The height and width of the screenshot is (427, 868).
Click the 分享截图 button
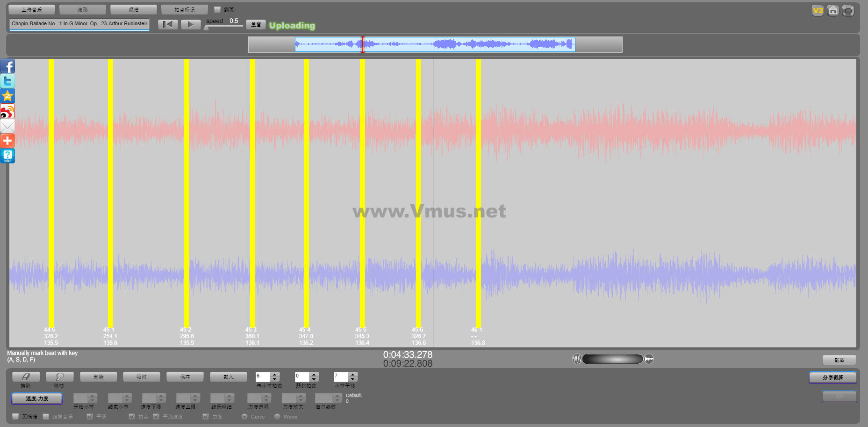pyautogui.click(x=832, y=377)
